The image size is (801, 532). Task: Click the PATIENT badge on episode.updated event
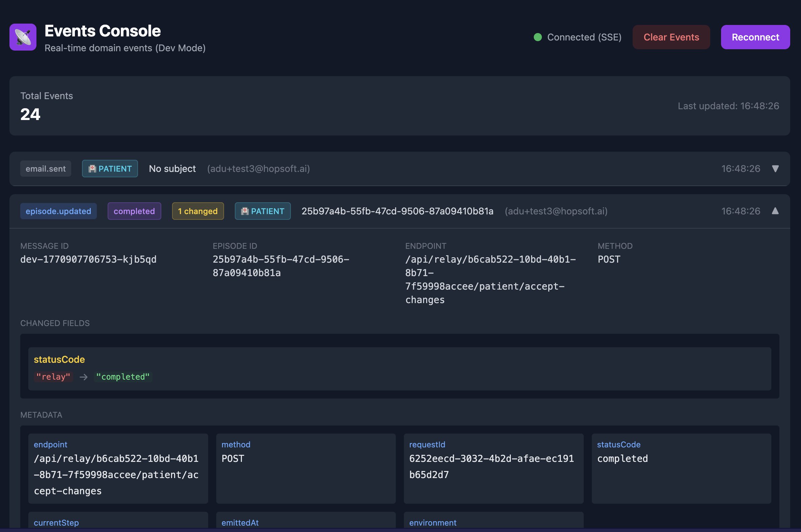tap(262, 211)
